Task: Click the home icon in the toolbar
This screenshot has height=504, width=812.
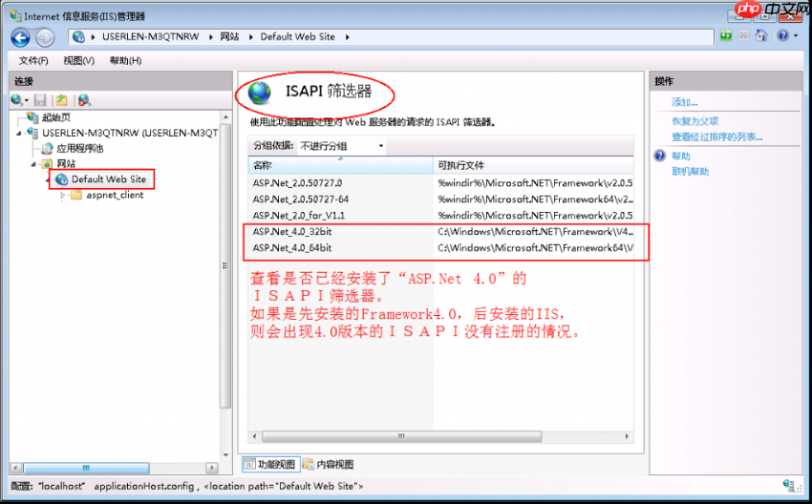Action: point(761,35)
